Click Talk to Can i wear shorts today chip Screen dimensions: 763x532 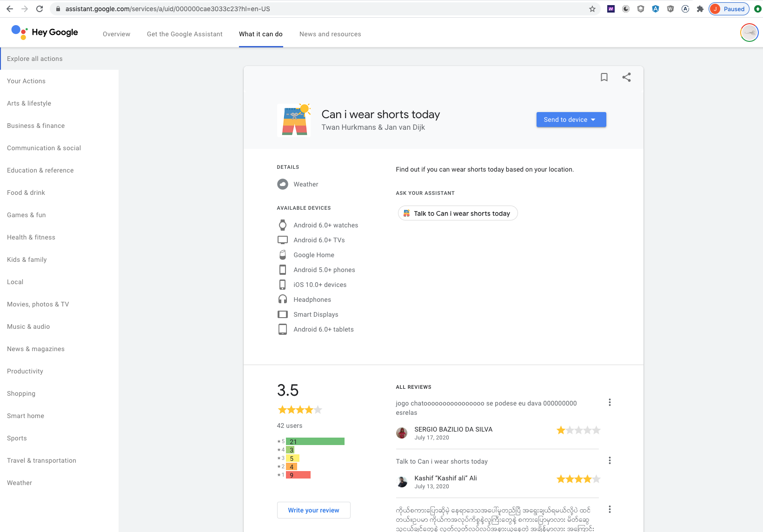(x=458, y=213)
